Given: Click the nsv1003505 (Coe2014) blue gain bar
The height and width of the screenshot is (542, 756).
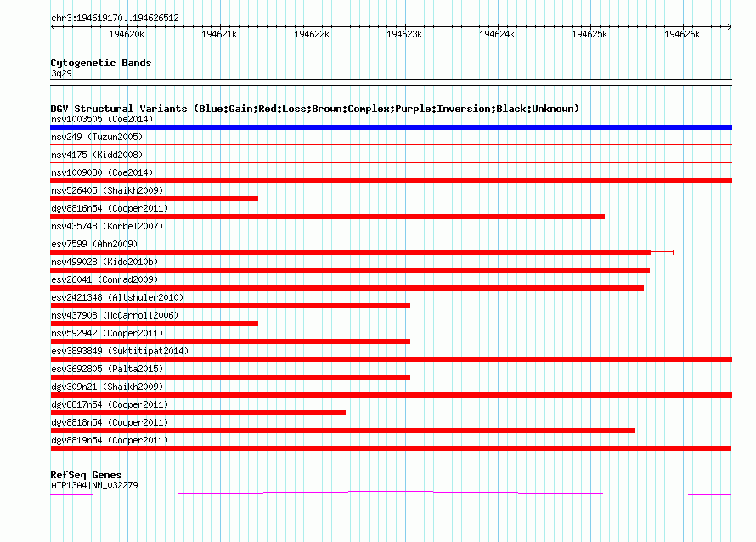Looking at the screenshot, I should (391, 127).
